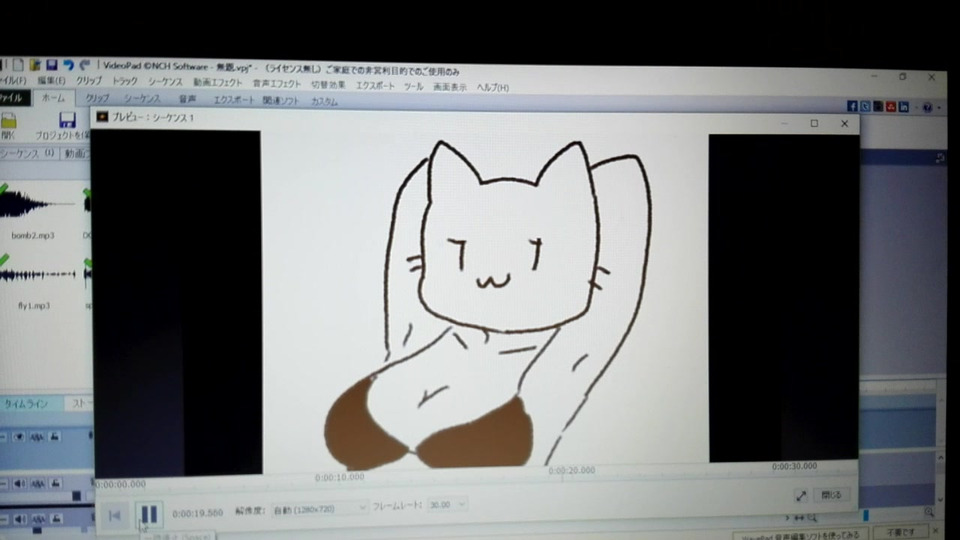Open the 解像度 resolution dropdown

click(320, 509)
